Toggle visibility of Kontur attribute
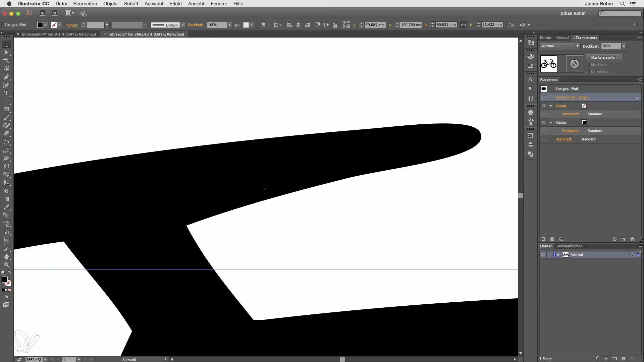Screen dimensions: 644x362 (x=544, y=106)
